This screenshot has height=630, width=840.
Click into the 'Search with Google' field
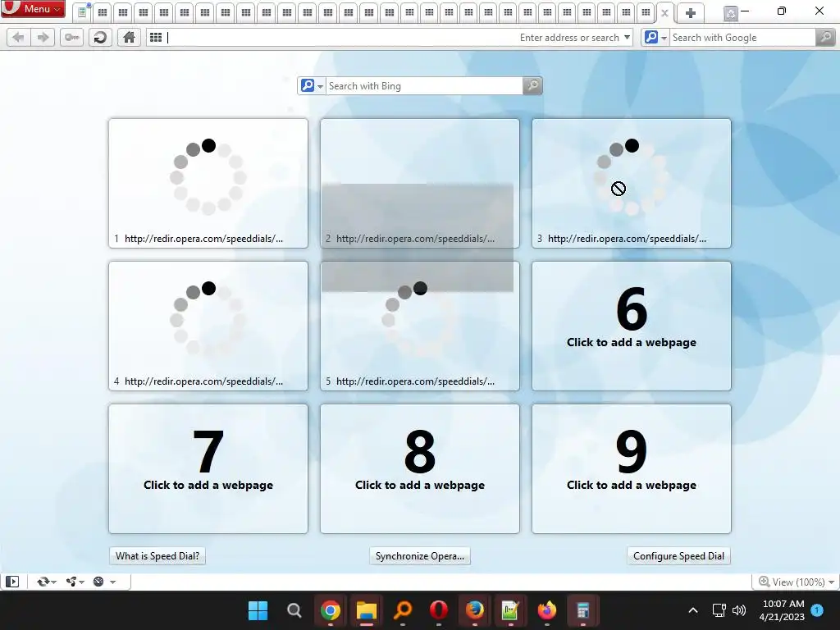(x=742, y=38)
